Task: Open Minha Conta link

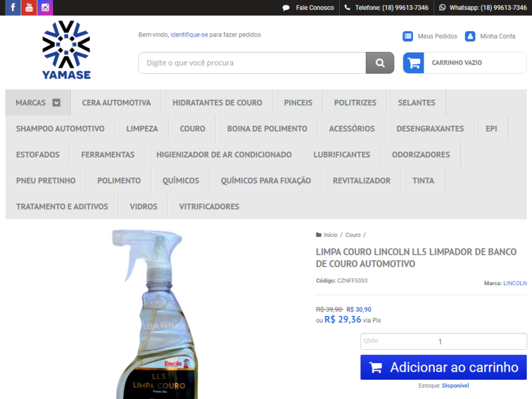Action: pos(497,37)
